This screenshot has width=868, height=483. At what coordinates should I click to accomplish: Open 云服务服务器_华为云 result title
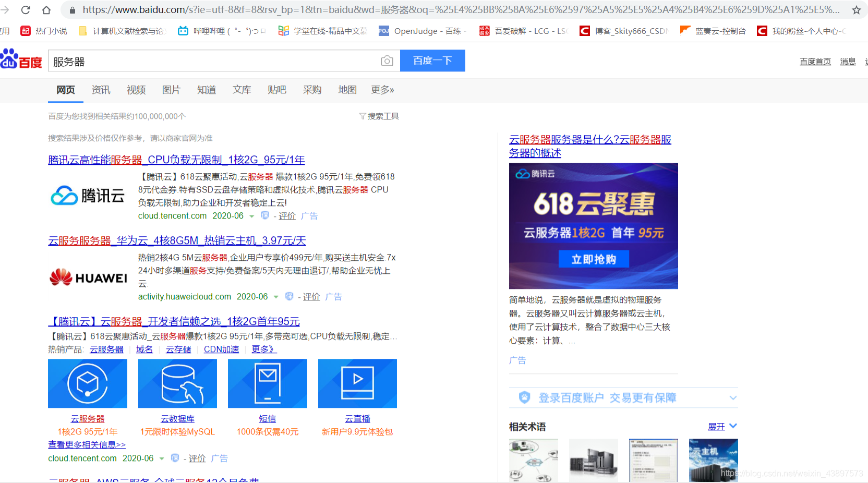[x=177, y=240]
